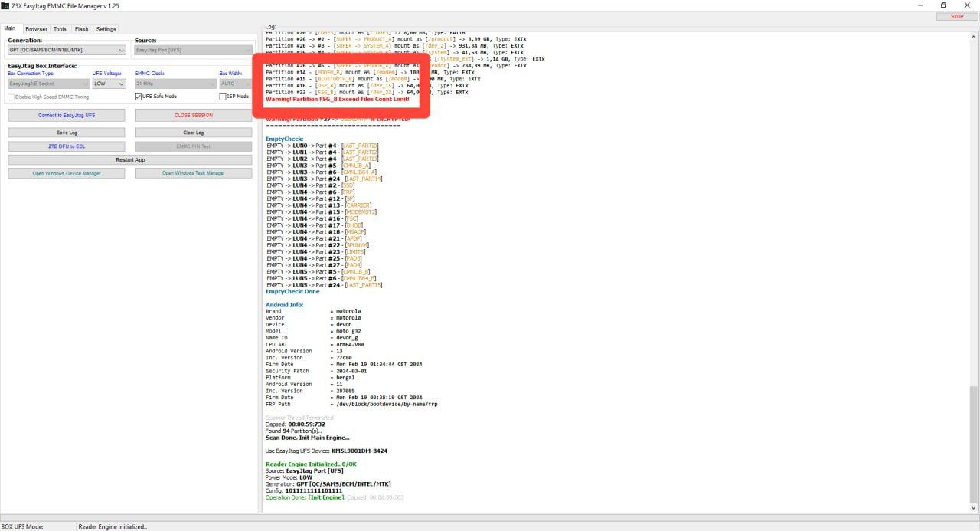Click the LUN4 MODEMST2 log line
The image size is (980, 531).
click(322, 212)
